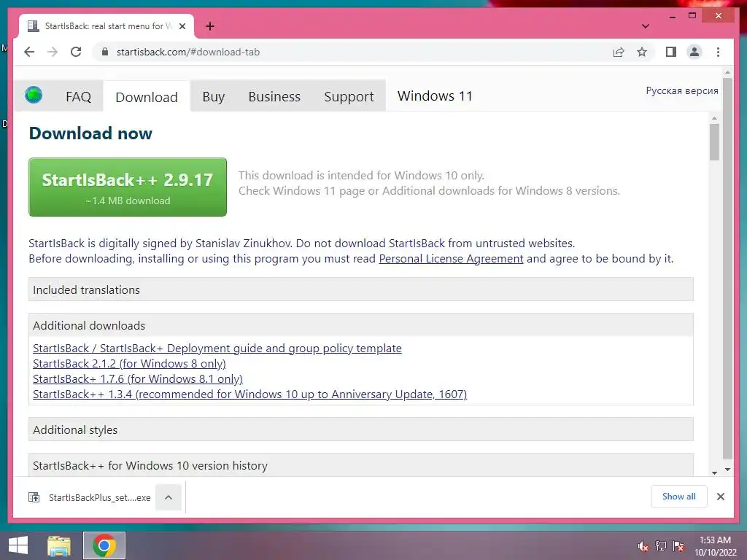Open the download item options chevron
Image resolution: width=747 pixels, height=560 pixels.
(169, 497)
